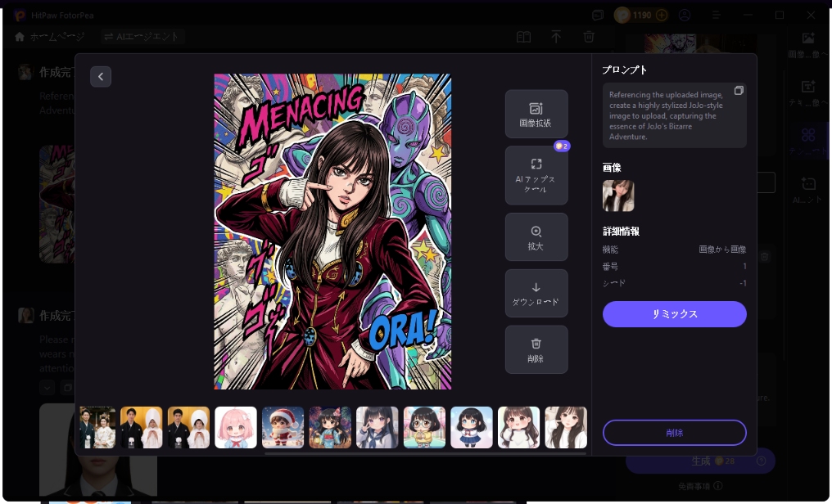The width and height of the screenshot is (832, 504).
Task: Select the pink-haired chibi girl thumbnail
Action: point(236,427)
